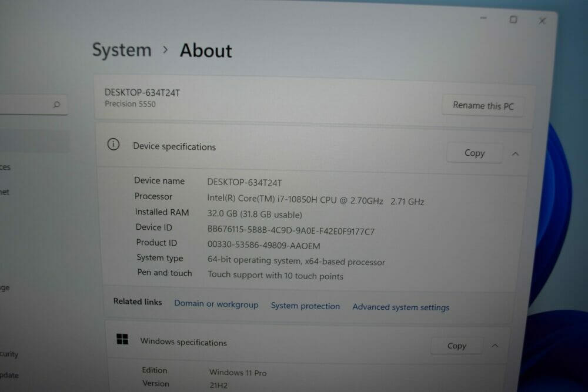Select the Edition value Windows 11 Pro
Viewport: 588px width, 392px height.
[238, 373]
